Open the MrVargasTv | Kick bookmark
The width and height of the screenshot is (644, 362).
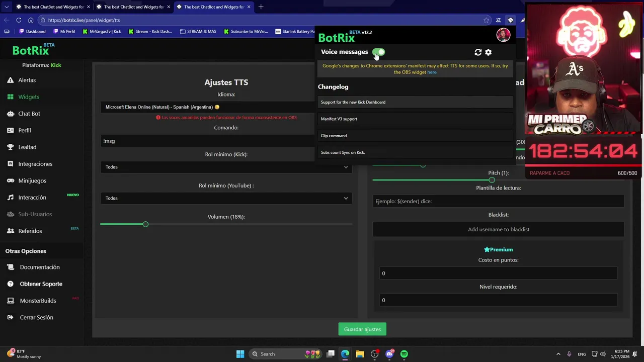tap(102, 31)
